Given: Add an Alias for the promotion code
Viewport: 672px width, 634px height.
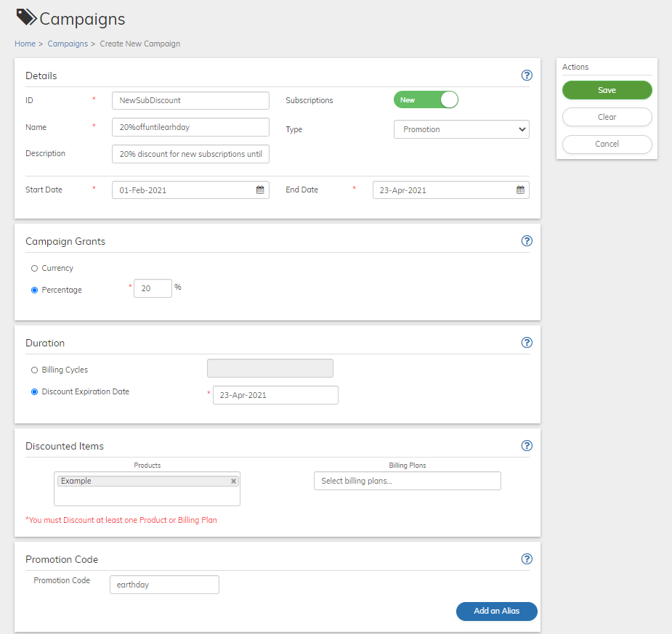Looking at the screenshot, I should click(497, 611).
